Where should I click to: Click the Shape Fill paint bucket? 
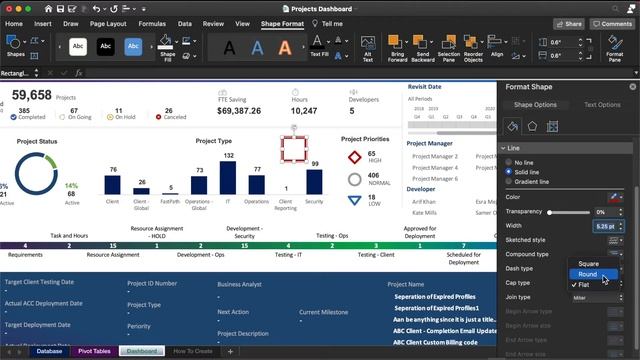click(x=165, y=42)
